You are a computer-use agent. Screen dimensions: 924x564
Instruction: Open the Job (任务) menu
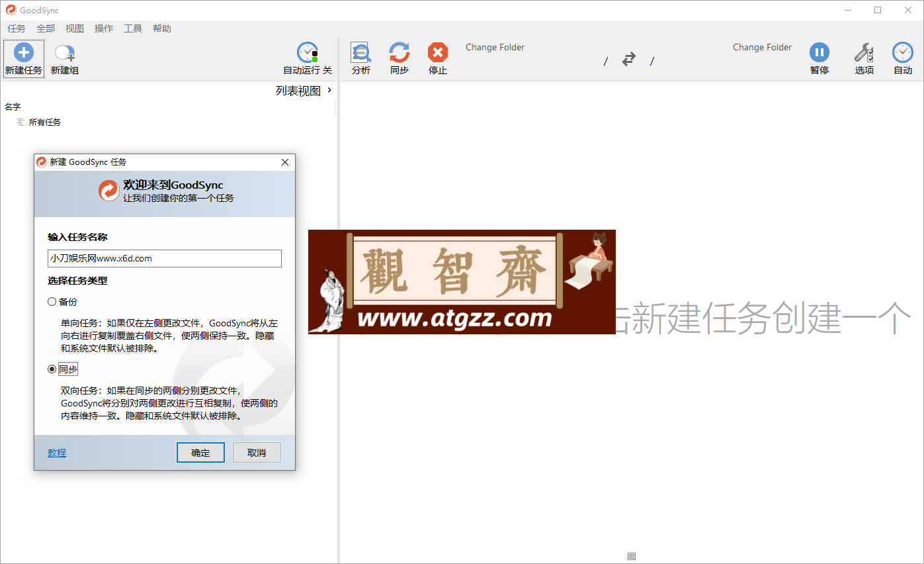pyautogui.click(x=17, y=28)
